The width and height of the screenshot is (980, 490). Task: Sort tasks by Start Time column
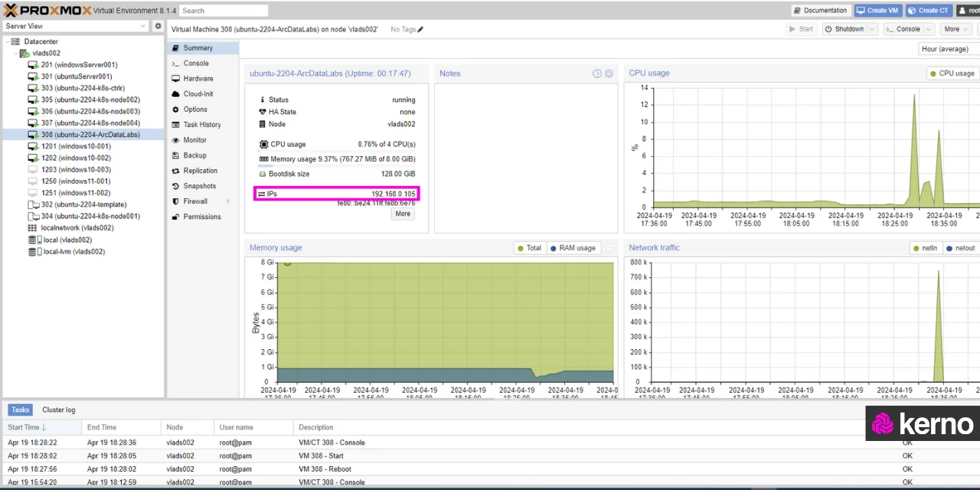[x=41, y=427]
